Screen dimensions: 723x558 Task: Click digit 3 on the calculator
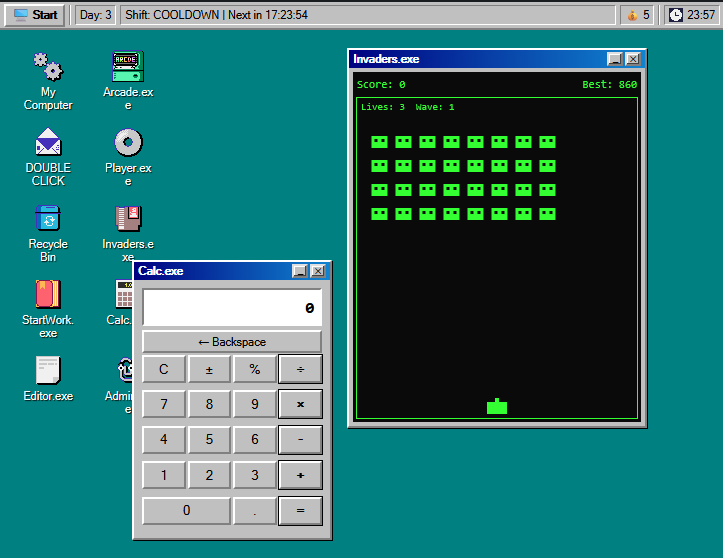click(255, 475)
